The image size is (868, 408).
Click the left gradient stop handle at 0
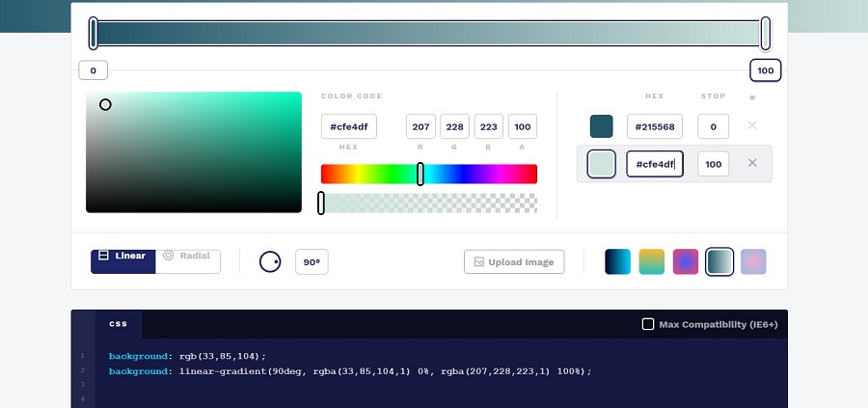point(94,33)
